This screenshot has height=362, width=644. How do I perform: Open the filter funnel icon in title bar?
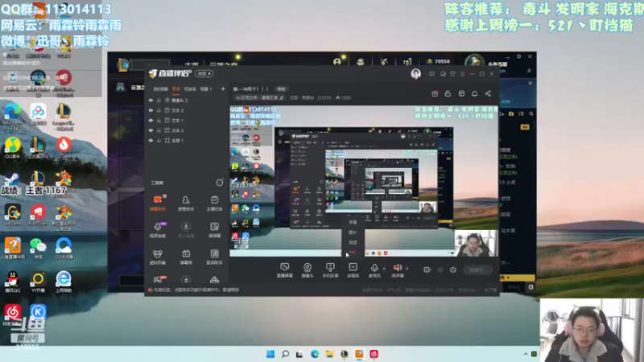tap(452, 74)
